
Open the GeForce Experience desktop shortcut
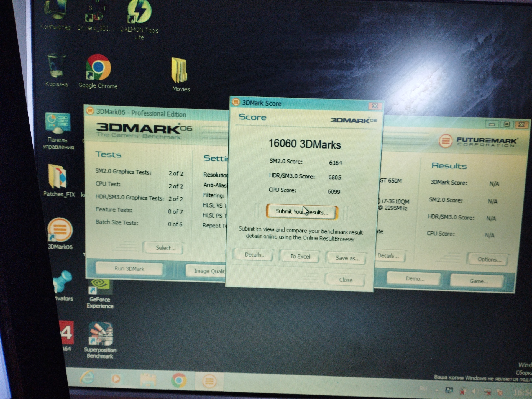[100, 294]
